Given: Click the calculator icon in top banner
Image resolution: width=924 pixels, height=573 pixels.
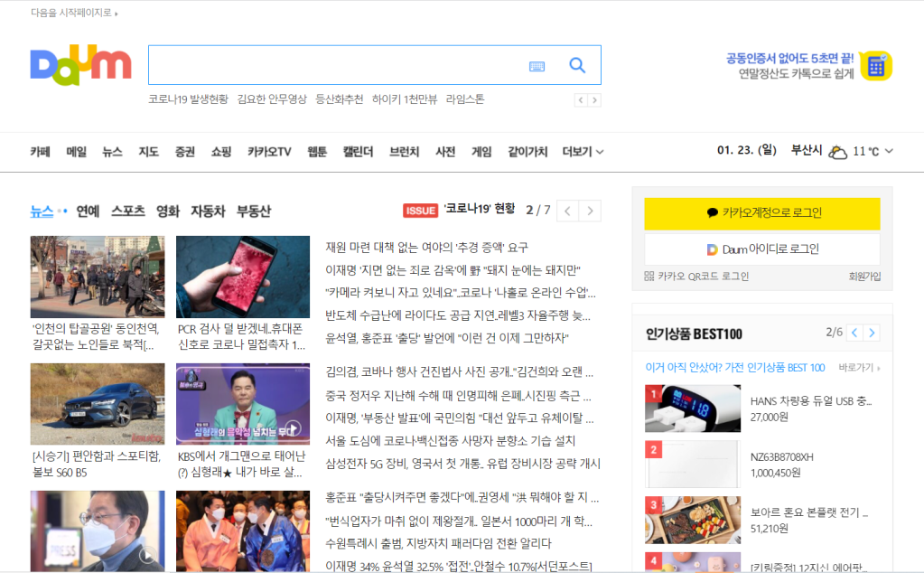Looking at the screenshot, I should tap(874, 66).
